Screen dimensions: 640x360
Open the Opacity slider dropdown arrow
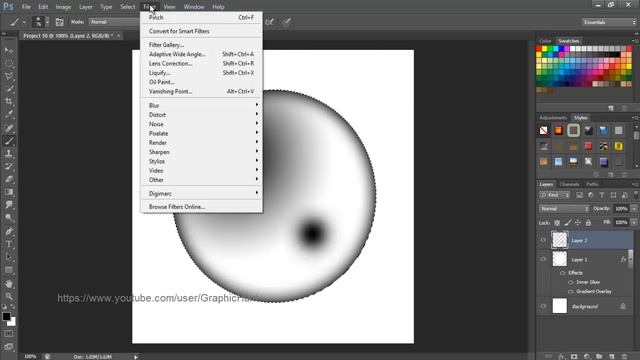(x=634, y=209)
